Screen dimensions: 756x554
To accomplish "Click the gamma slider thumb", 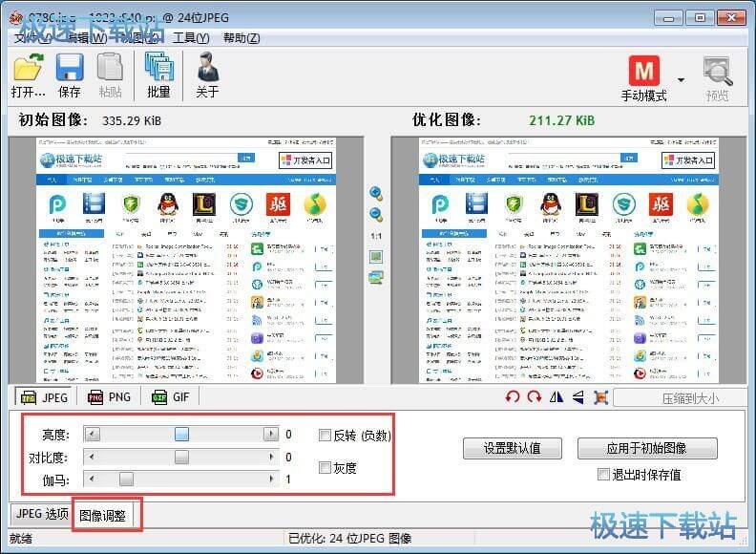I will click(x=126, y=479).
